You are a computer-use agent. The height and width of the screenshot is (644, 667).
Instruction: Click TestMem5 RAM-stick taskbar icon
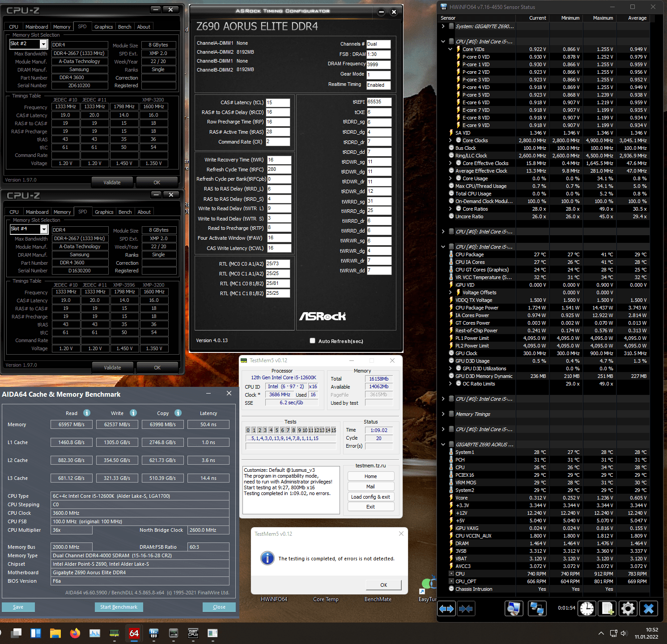coord(115,633)
